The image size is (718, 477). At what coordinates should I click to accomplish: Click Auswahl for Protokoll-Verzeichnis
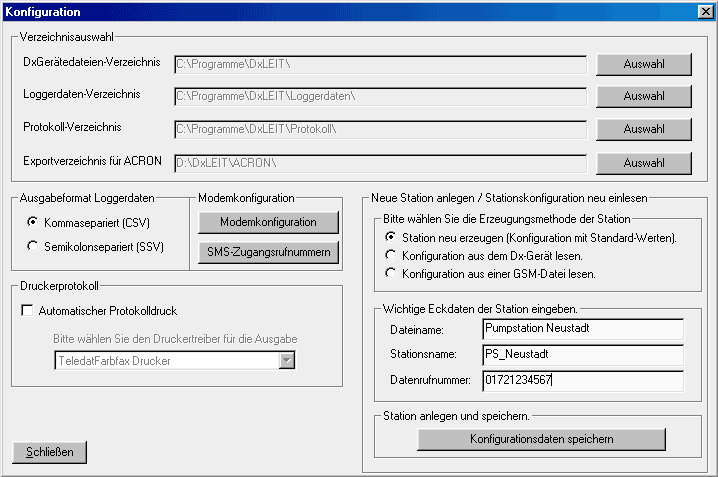643,129
